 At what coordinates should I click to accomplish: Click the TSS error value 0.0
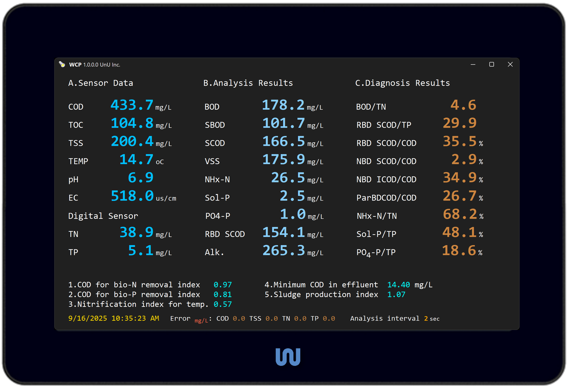tap(271, 318)
